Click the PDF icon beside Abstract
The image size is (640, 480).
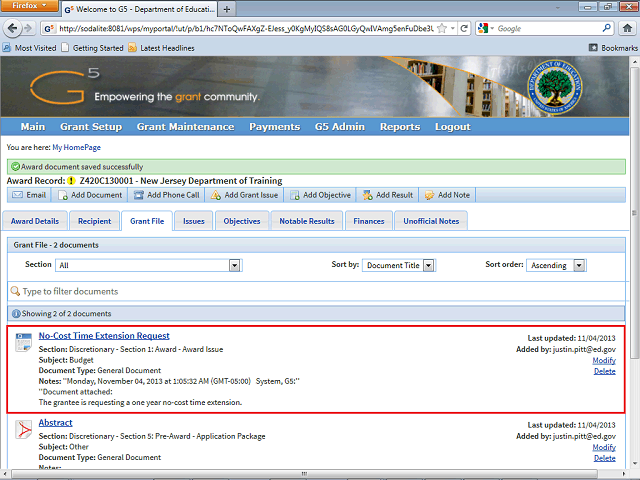tap(23, 429)
